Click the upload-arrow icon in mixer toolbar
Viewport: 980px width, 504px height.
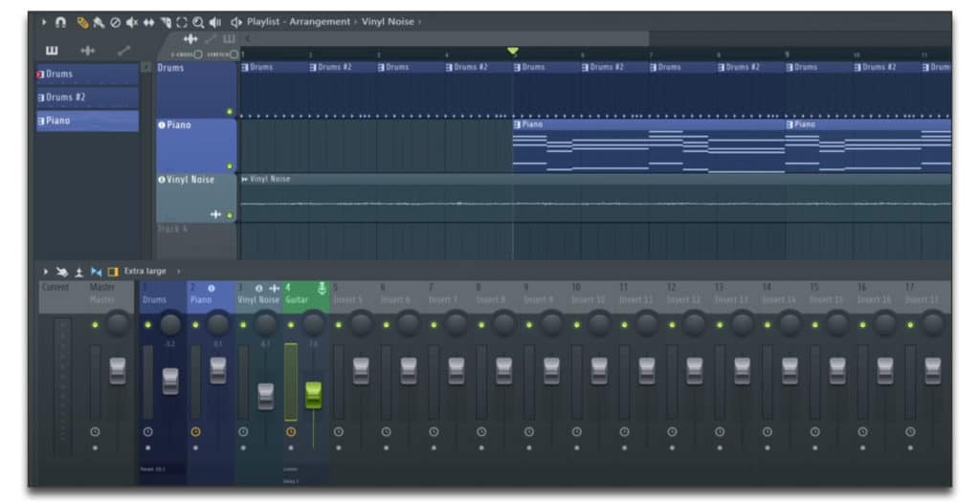pyautogui.click(x=78, y=272)
